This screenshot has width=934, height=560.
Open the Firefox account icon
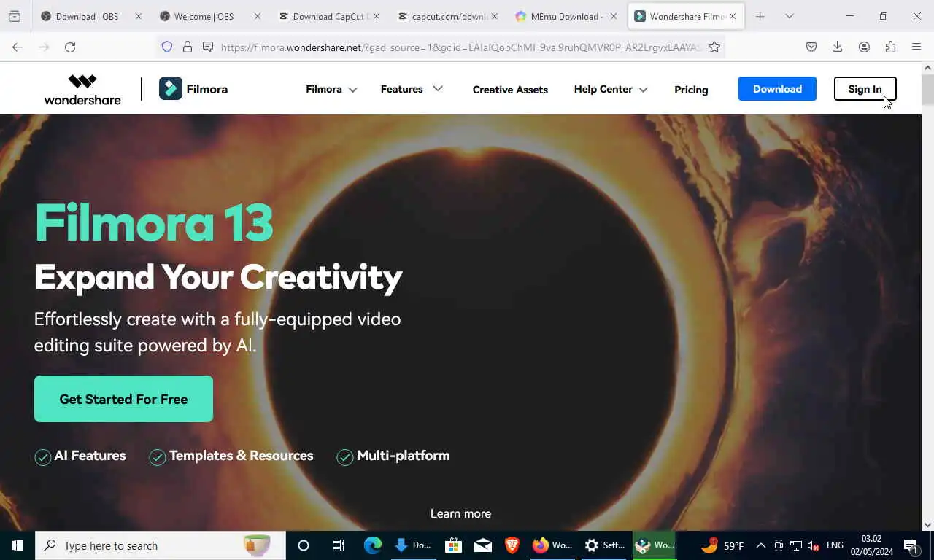coord(864,47)
